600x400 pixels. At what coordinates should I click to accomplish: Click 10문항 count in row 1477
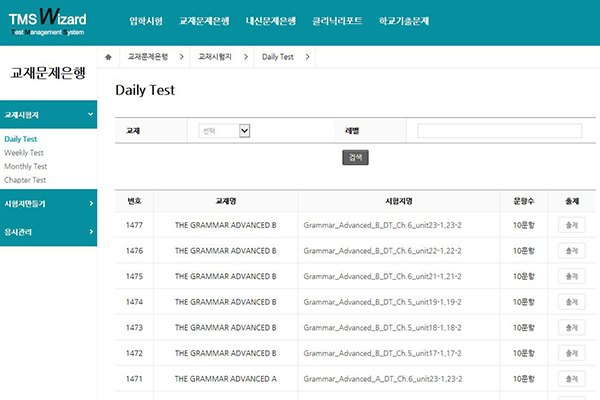(x=523, y=225)
